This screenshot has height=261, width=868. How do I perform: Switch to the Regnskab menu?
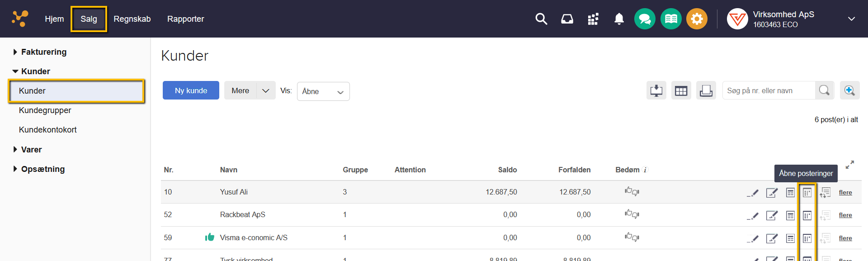tap(132, 19)
